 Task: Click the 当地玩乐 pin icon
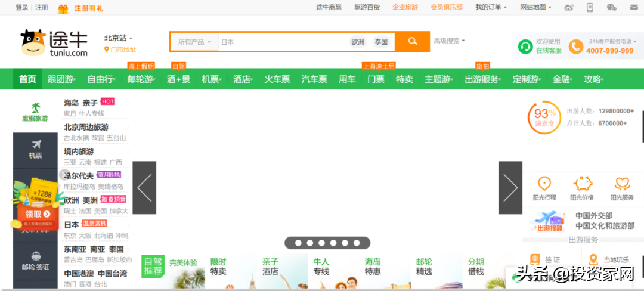coord(593,259)
